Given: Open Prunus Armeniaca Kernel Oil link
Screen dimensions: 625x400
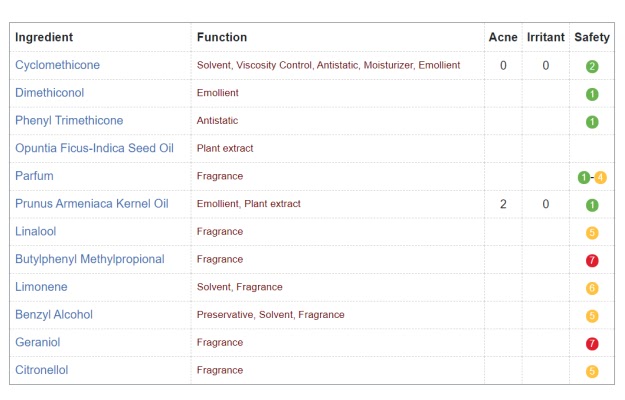Looking at the screenshot, I should [x=91, y=204].
